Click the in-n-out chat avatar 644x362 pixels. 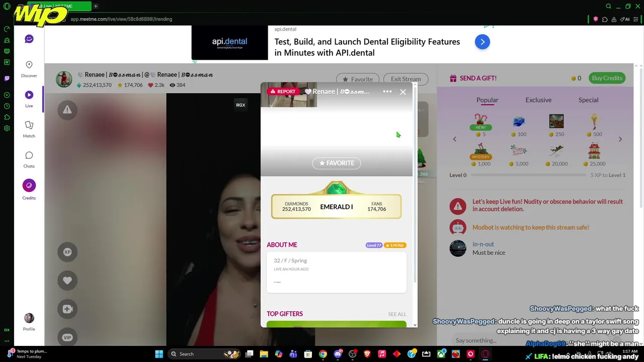[x=458, y=248]
